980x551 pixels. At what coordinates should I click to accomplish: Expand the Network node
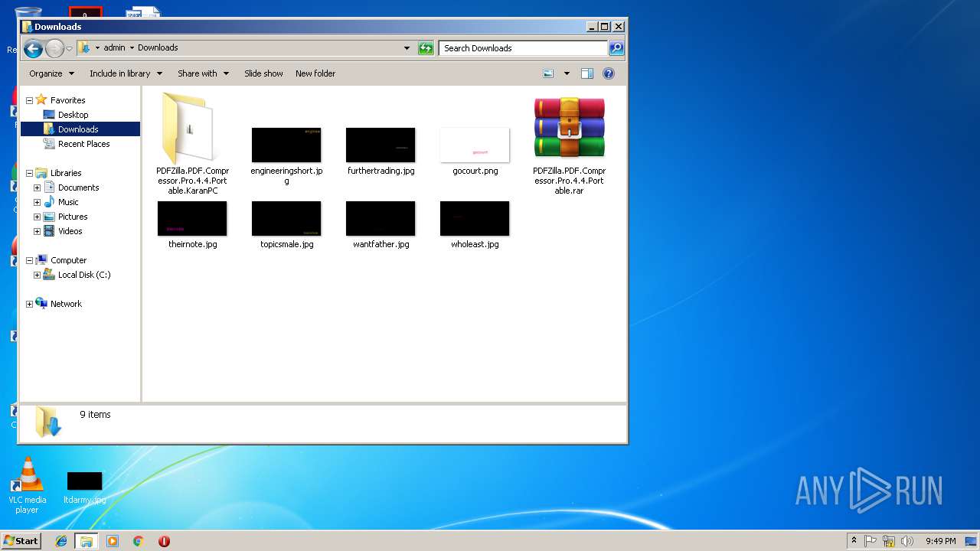click(x=29, y=304)
